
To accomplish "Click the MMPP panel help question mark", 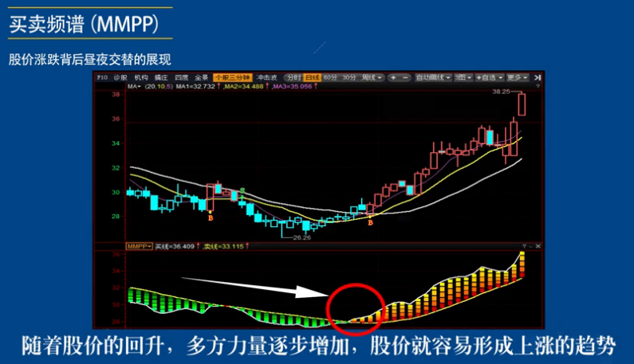I will pyautogui.click(x=524, y=246).
